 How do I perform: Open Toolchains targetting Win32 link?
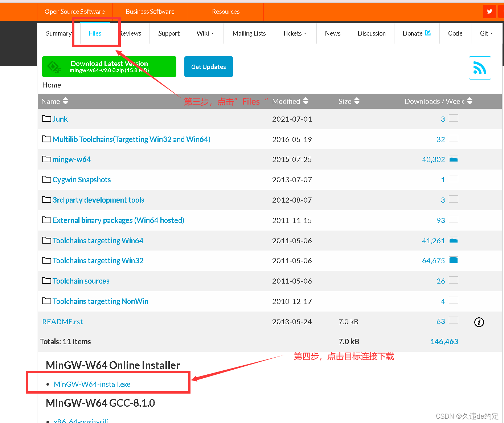tap(98, 261)
